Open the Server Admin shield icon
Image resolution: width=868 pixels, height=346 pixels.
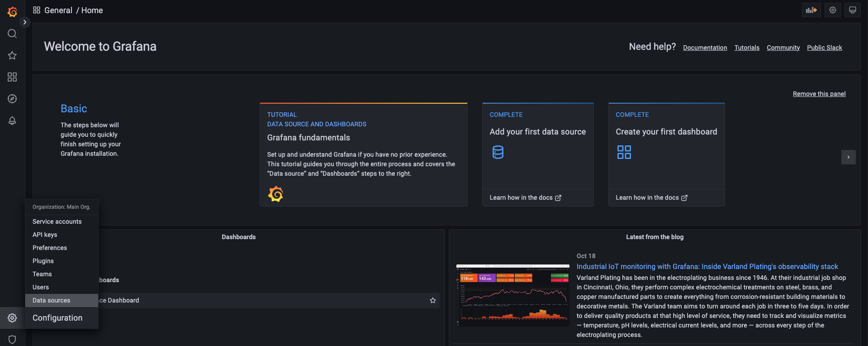(12, 339)
